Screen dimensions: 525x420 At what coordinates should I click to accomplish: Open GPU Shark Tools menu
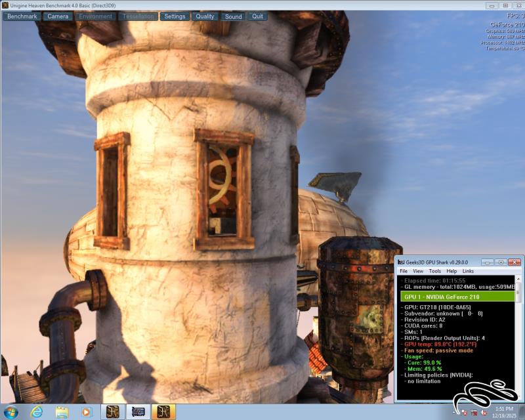(435, 271)
